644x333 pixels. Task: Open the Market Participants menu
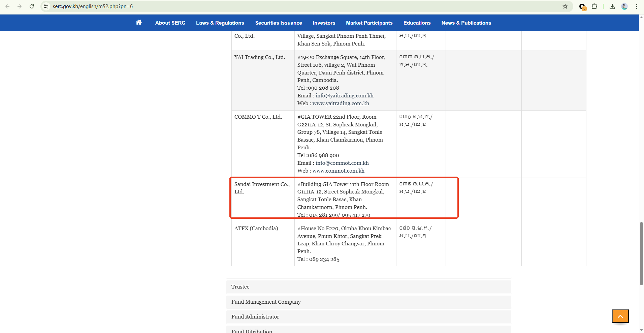pyautogui.click(x=369, y=23)
